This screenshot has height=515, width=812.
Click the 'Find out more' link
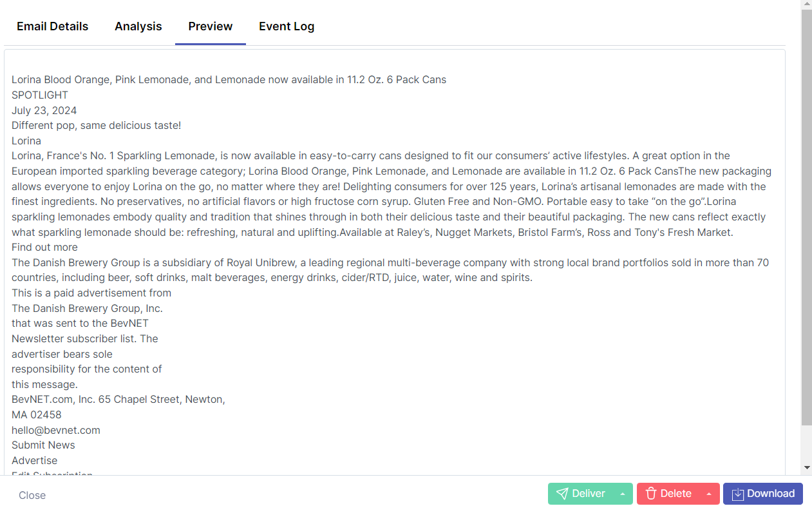pos(44,247)
